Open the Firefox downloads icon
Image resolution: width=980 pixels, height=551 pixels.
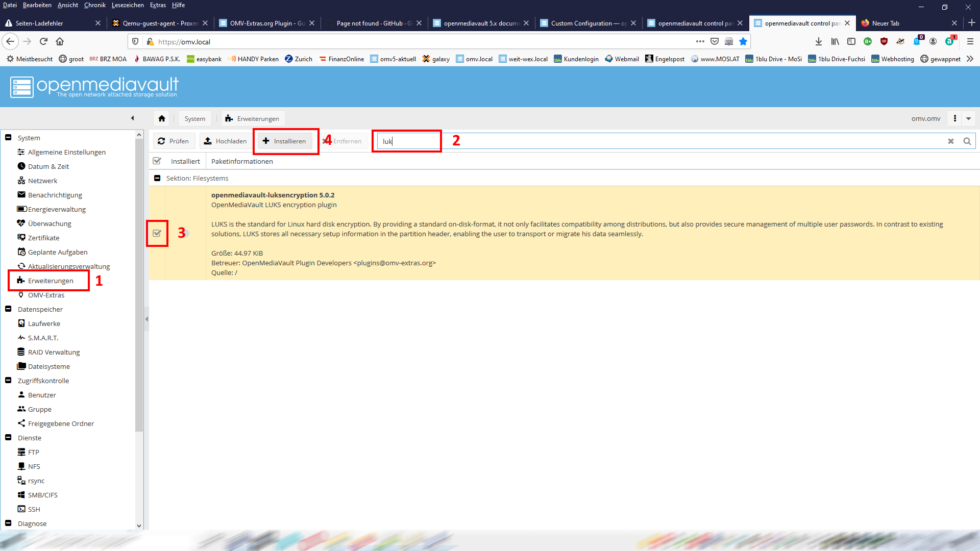tap(819, 41)
